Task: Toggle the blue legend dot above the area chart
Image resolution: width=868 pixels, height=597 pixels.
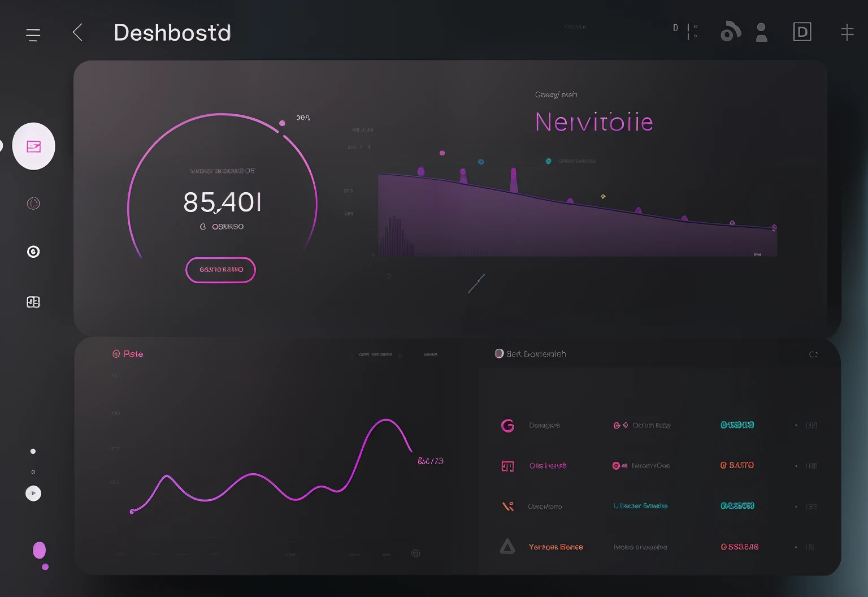Action: (x=481, y=162)
